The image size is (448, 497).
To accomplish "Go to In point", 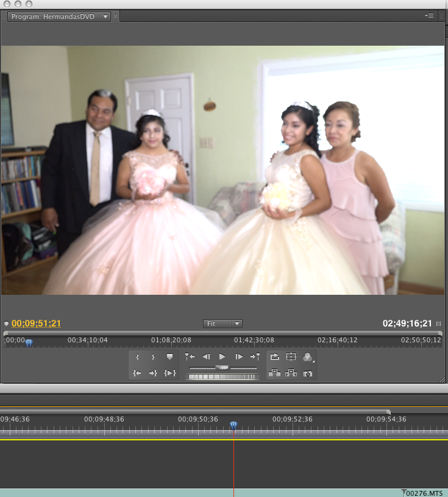I will (x=137, y=373).
